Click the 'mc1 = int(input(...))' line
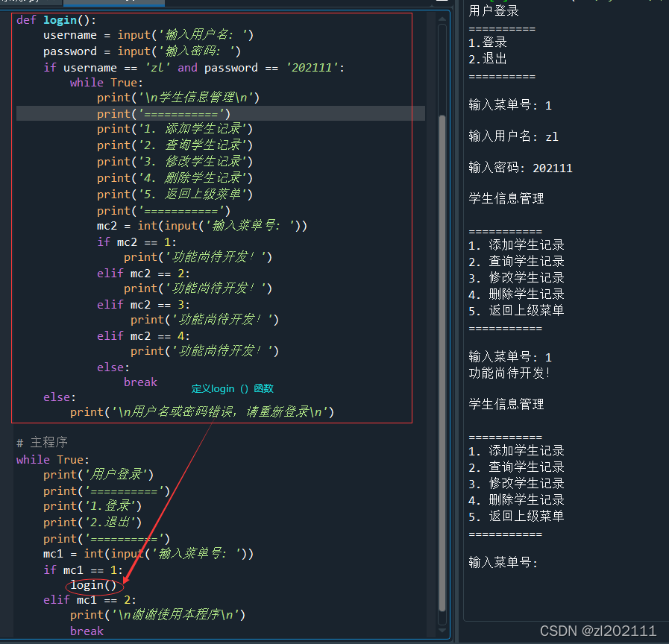This screenshot has height=644, width=669. 148,554
